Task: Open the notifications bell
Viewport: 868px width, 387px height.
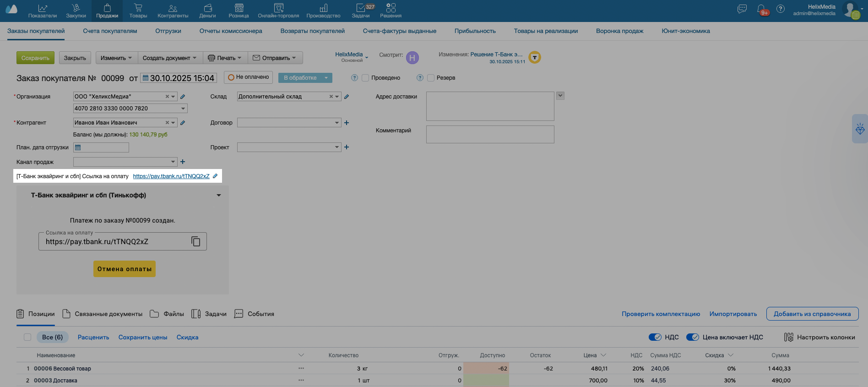Action: pos(761,9)
